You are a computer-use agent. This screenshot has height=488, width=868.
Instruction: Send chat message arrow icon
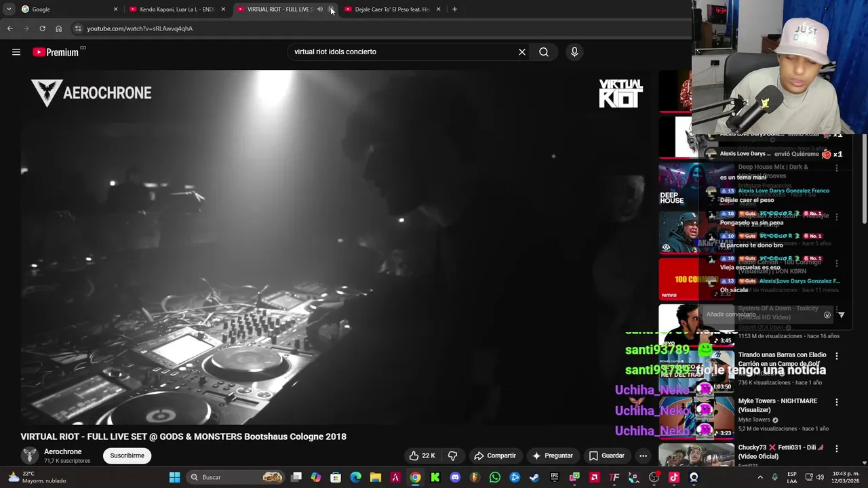coord(842,314)
